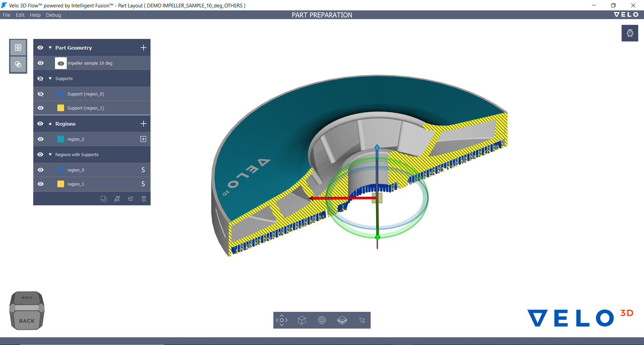Hide the impeller sample 10 deg part
644x345 pixels.
coord(41,63)
